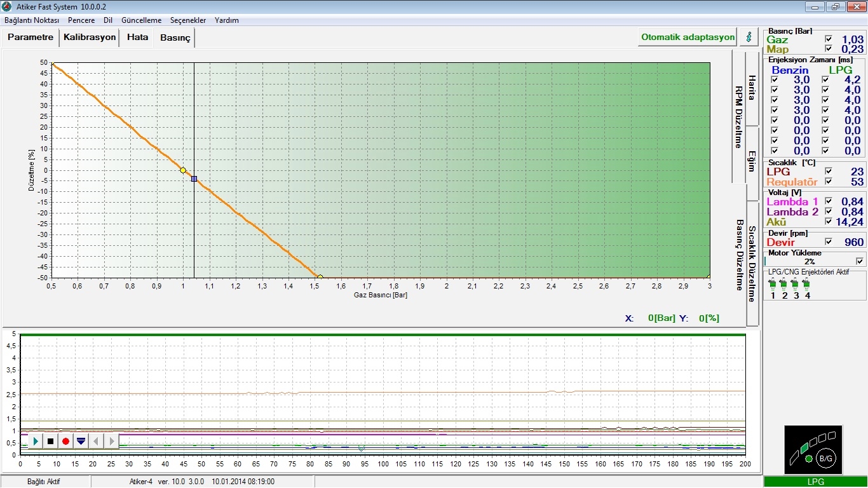Toggle the Gaz pressure checkbox
This screenshot has height=488, width=868.
click(828, 39)
